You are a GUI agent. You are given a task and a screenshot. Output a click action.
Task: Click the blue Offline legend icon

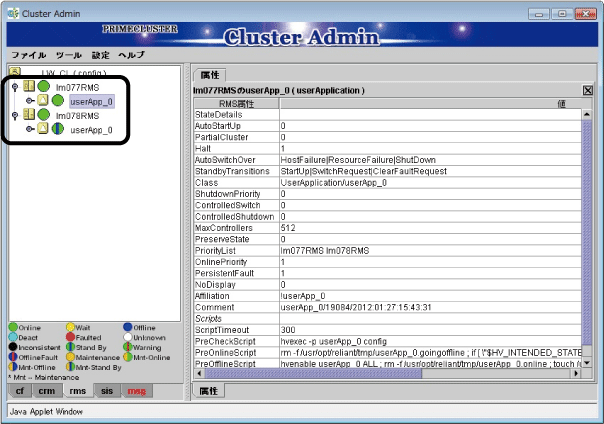click(126, 327)
